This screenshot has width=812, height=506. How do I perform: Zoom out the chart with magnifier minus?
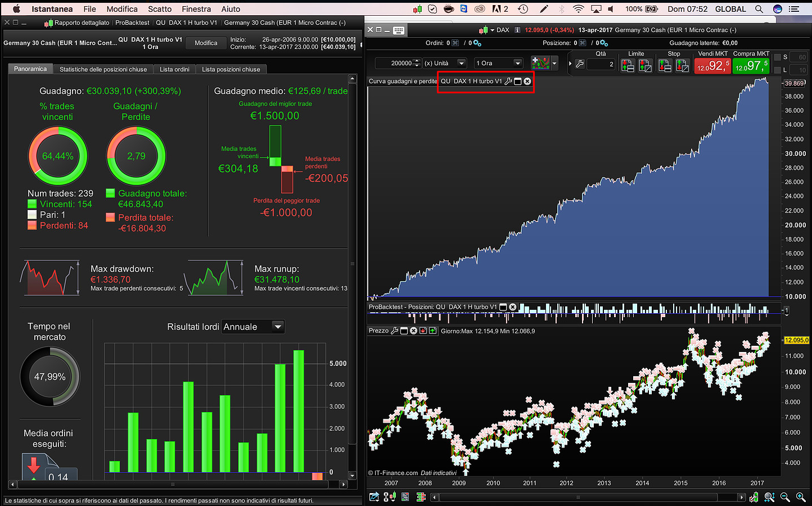785,497
